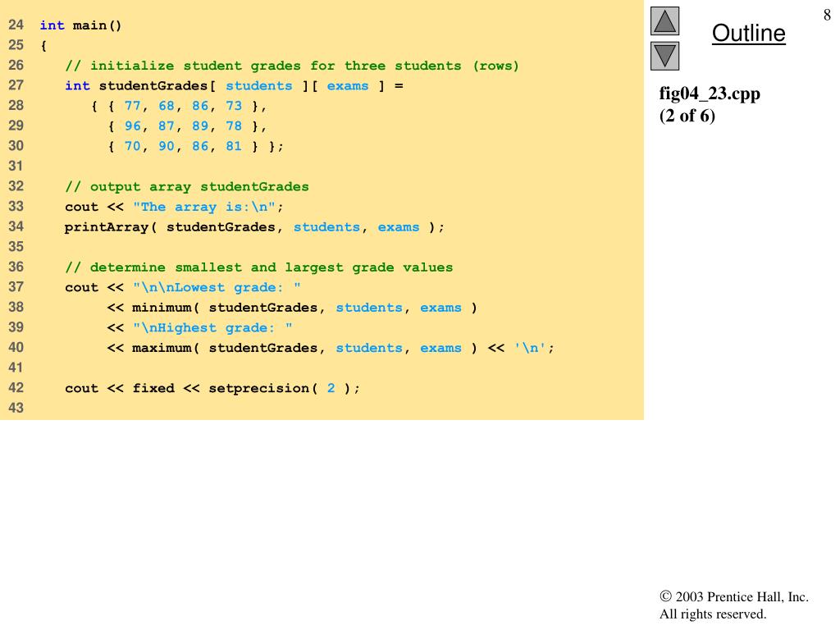
Task: Click line number 43
Action: pyautogui.click(x=16, y=409)
